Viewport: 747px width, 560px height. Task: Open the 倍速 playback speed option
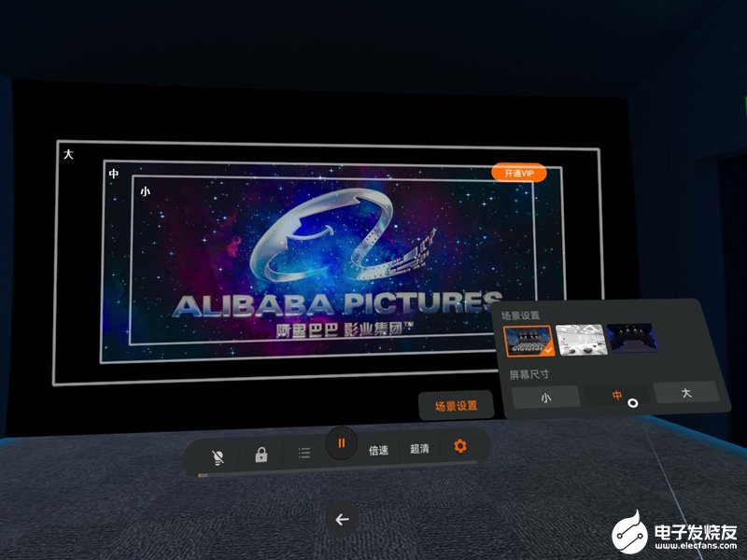click(379, 450)
